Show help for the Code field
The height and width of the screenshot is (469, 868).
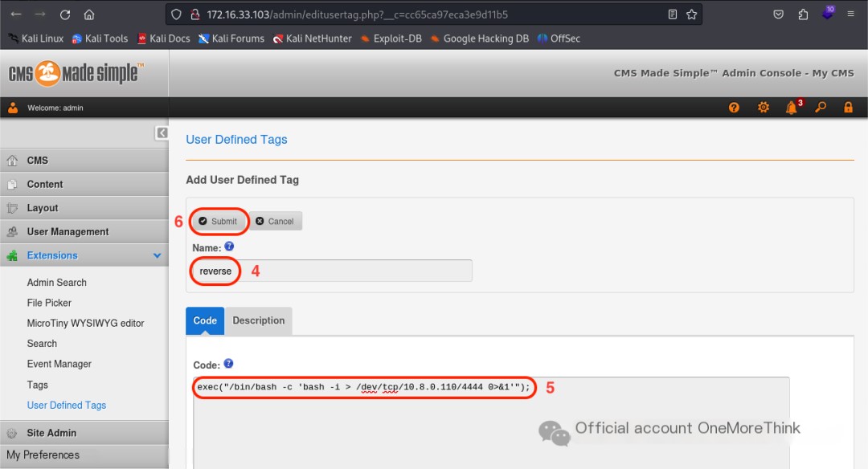(228, 363)
